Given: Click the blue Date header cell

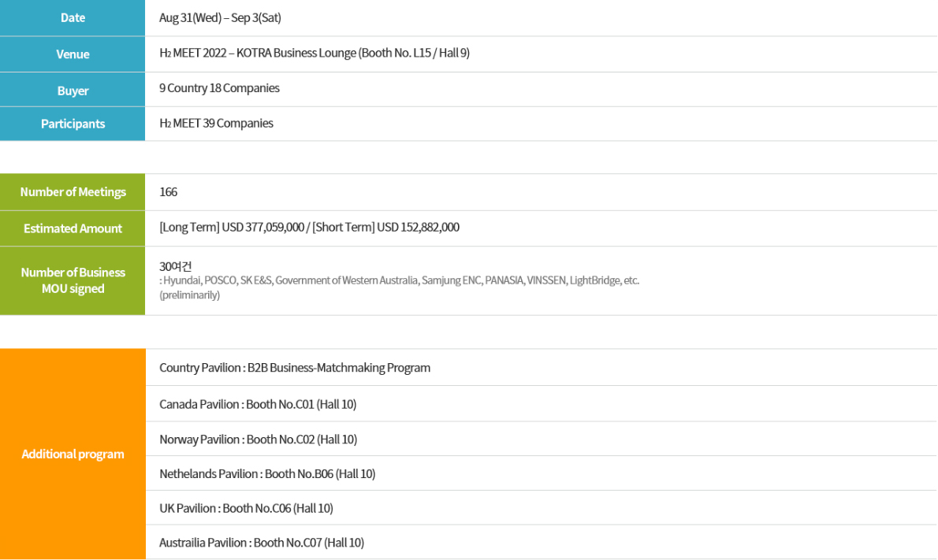Looking at the screenshot, I should pyautogui.click(x=73, y=18).
